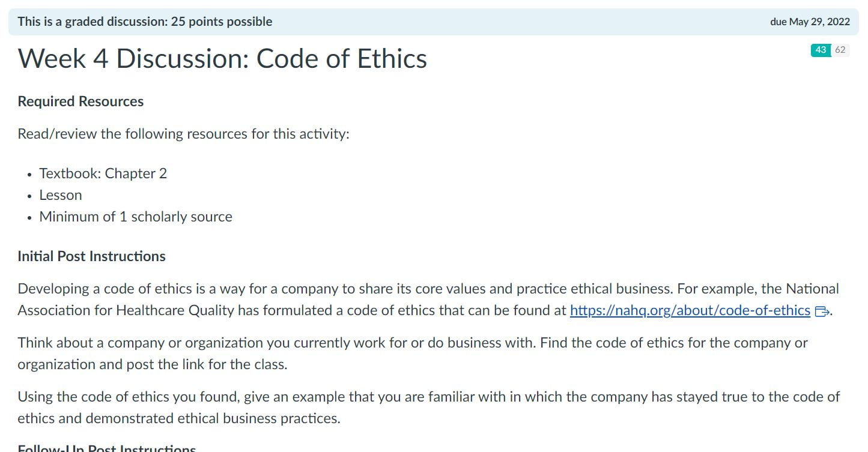
Task: Click the due May 29, 2022 date
Action: 810,22
